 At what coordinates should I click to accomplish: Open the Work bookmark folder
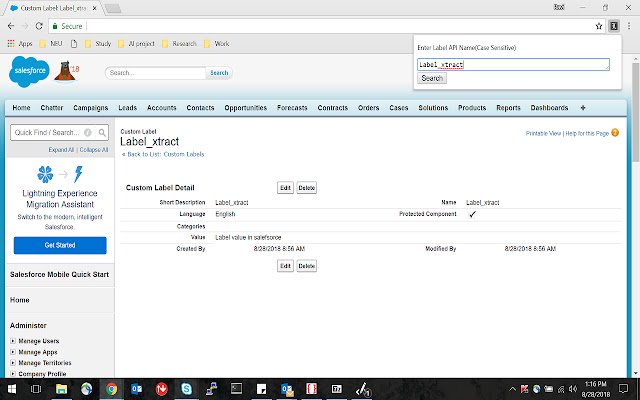(217, 44)
